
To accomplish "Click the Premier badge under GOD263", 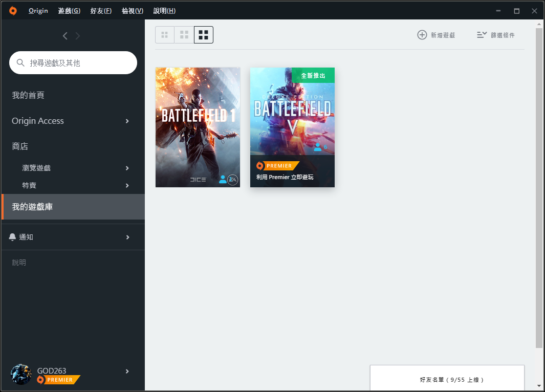I will 58,380.
